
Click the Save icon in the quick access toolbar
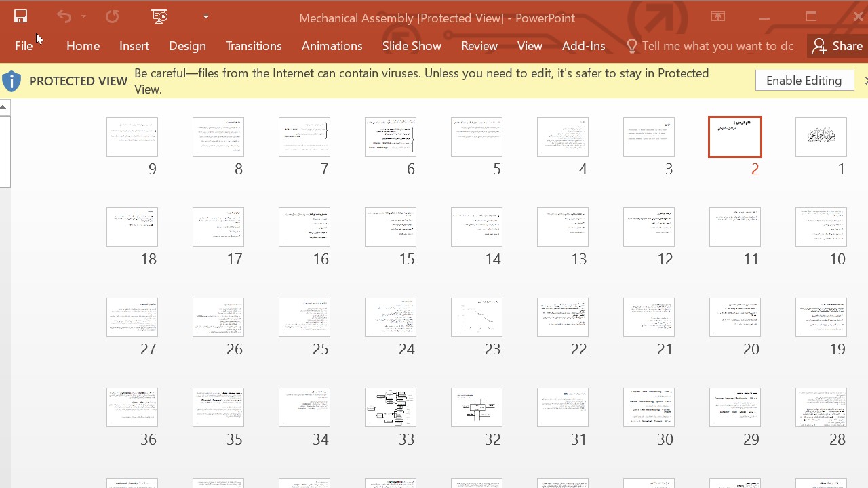pos(20,17)
